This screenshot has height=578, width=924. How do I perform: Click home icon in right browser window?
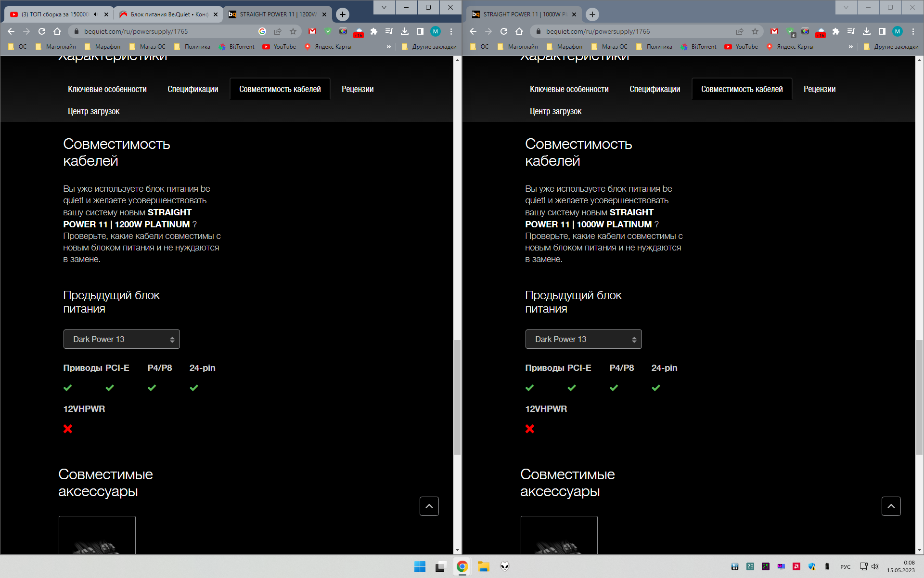[x=519, y=31]
